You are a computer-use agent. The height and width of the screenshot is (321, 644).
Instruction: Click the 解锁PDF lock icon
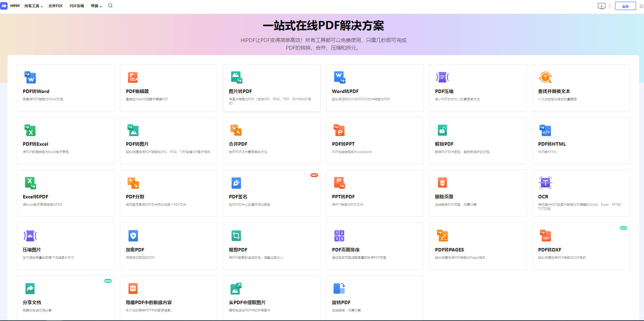[442, 130]
